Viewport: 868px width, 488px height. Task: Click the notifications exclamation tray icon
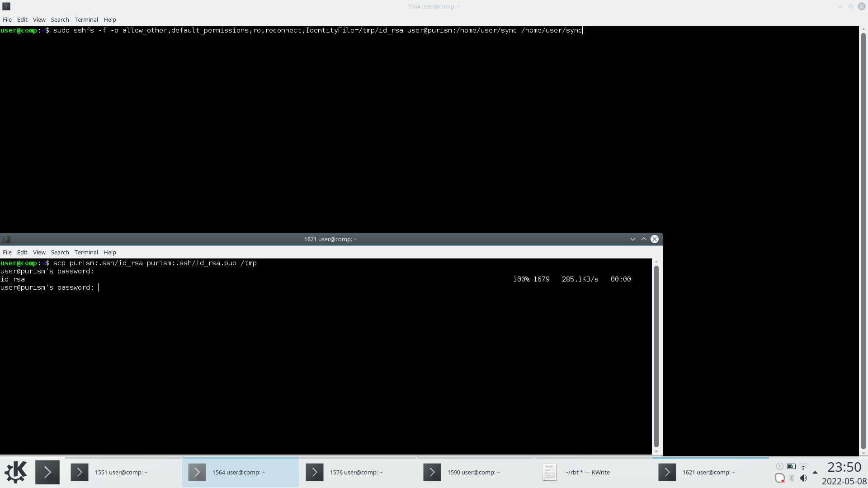(x=779, y=466)
